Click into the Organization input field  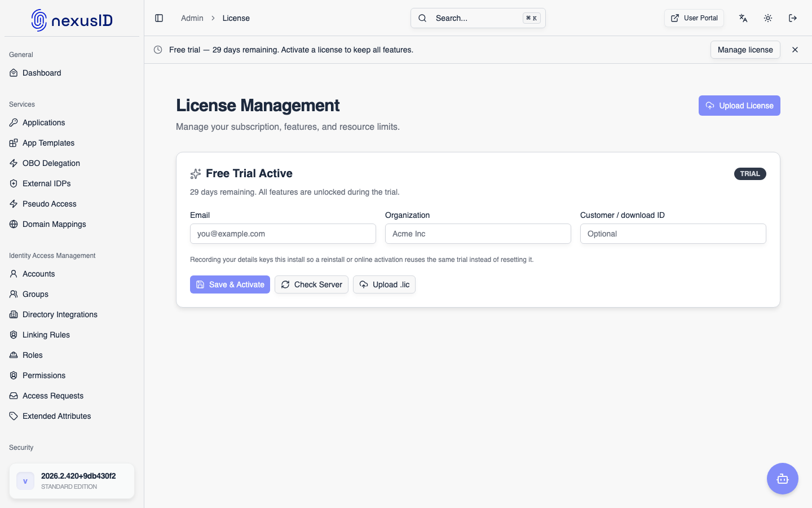click(x=478, y=234)
